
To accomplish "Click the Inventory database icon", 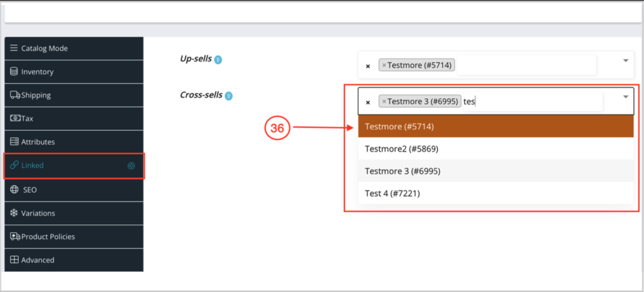I will coord(14,72).
